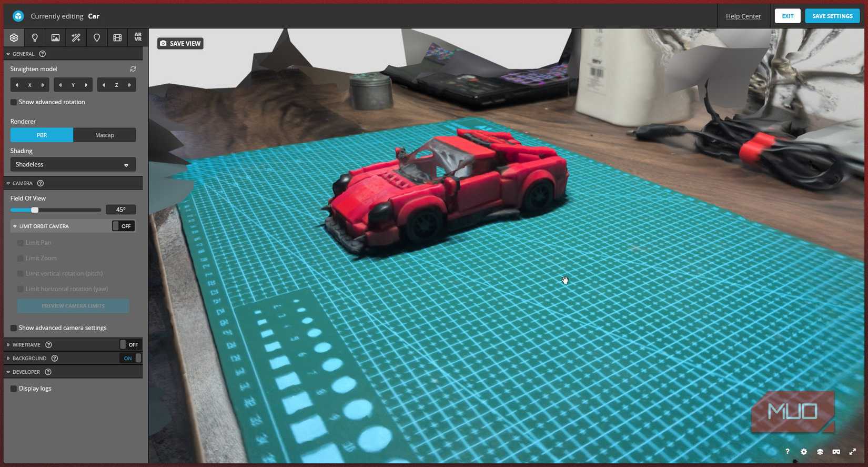Enable Display logs checkbox
868x467 pixels.
point(14,389)
